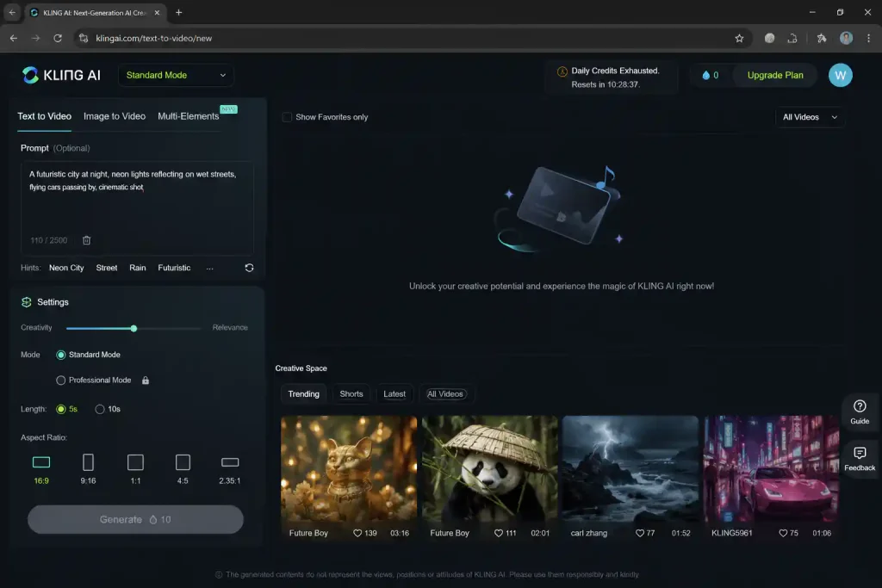Open the golden cat video thumbnail
This screenshot has width=882, height=588.
click(349, 469)
